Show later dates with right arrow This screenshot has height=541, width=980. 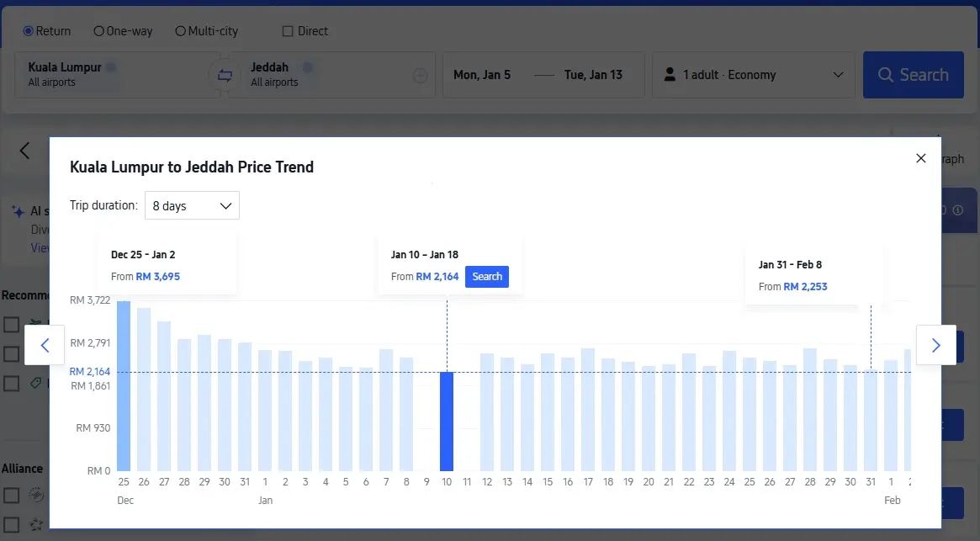point(935,345)
